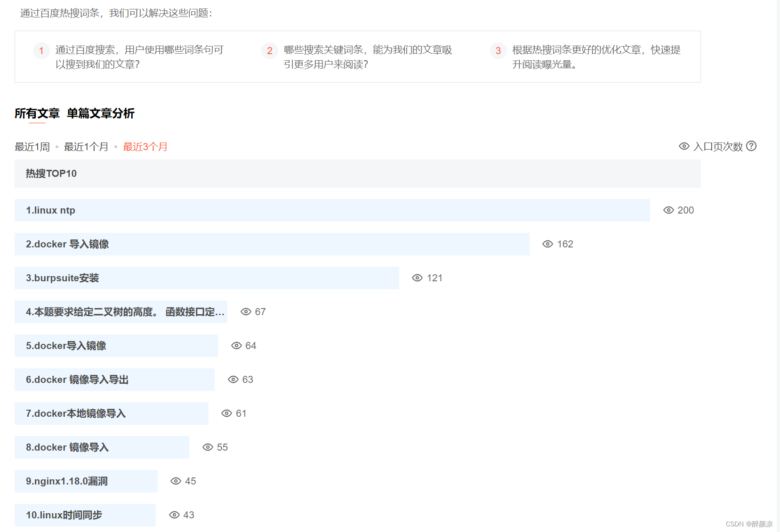Select the 最近3个月 time range
This screenshot has height=532, width=780.
[x=145, y=147]
